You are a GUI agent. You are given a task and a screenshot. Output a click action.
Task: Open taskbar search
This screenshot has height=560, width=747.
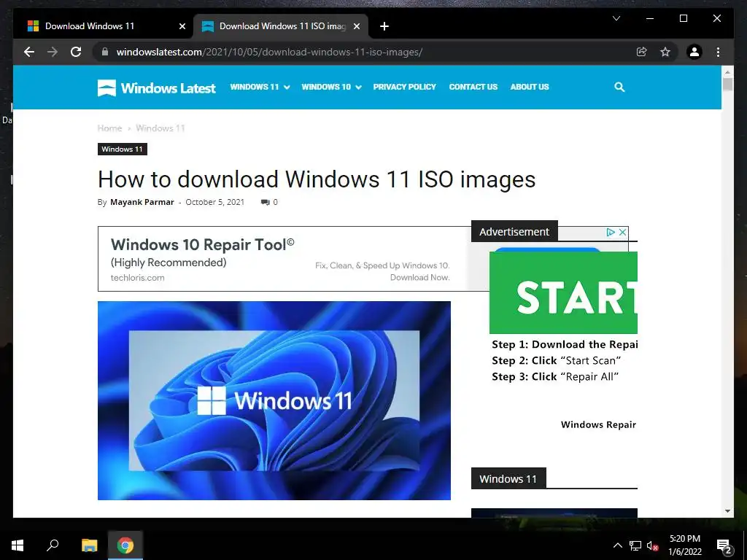point(53,545)
